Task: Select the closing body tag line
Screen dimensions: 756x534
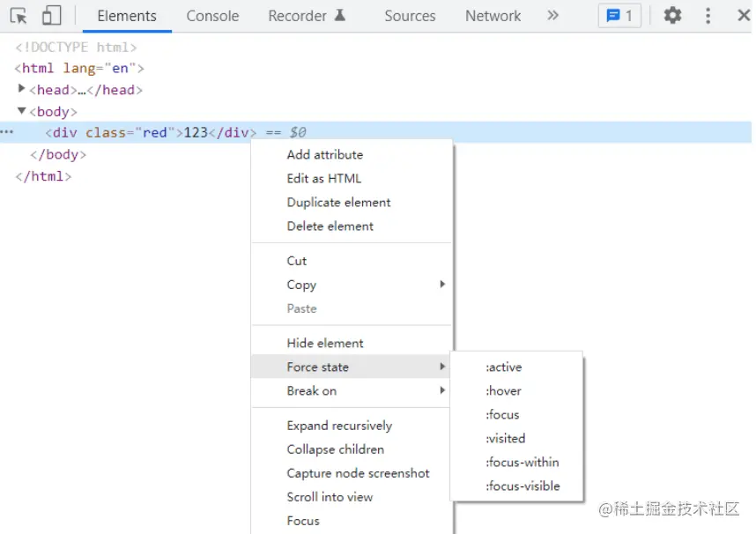Action: [x=58, y=154]
